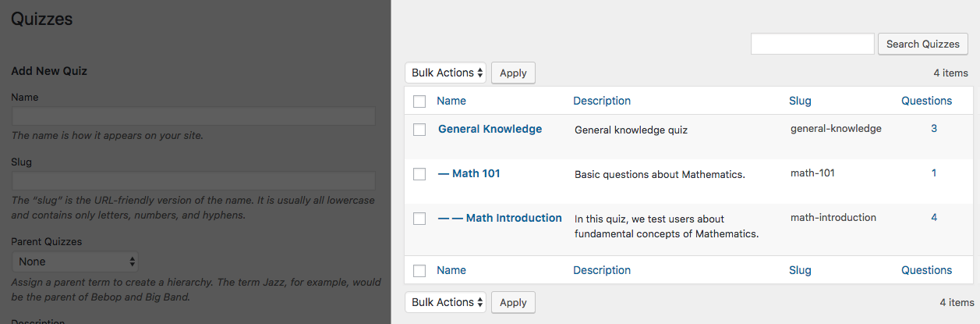Sort by Description in table footer
The height and width of the screenshot is (324, 980).
tap(602, 270)
